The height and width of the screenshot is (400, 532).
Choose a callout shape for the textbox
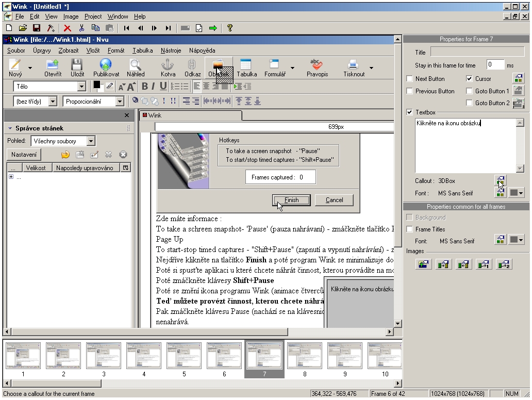pyautogui.click(x=500, y=180)
